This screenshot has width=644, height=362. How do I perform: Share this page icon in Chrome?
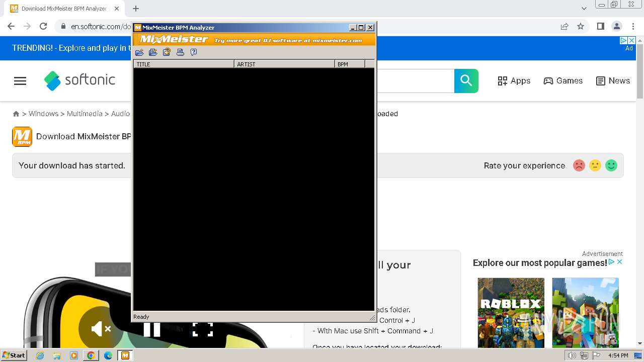[565, 26]
